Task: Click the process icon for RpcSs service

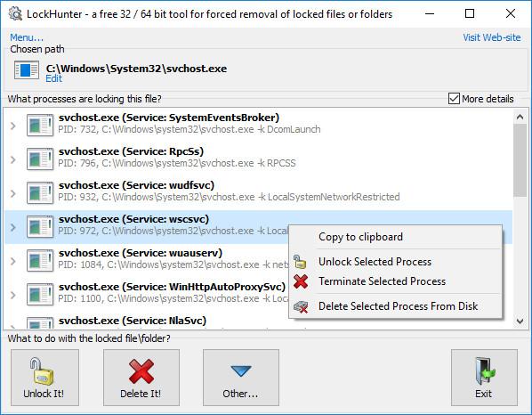Action: tap(40, 159)
